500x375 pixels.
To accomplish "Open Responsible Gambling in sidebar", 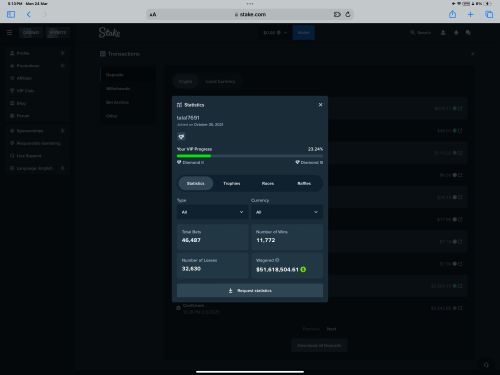I will click(x=37, y=143).
